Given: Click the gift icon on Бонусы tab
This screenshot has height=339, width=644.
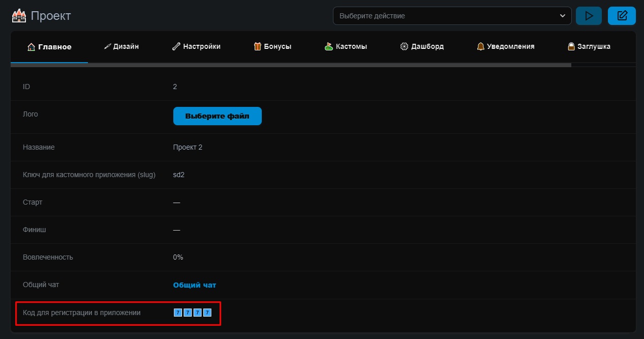Looking at the screenshot, I should tap(258, 46).
